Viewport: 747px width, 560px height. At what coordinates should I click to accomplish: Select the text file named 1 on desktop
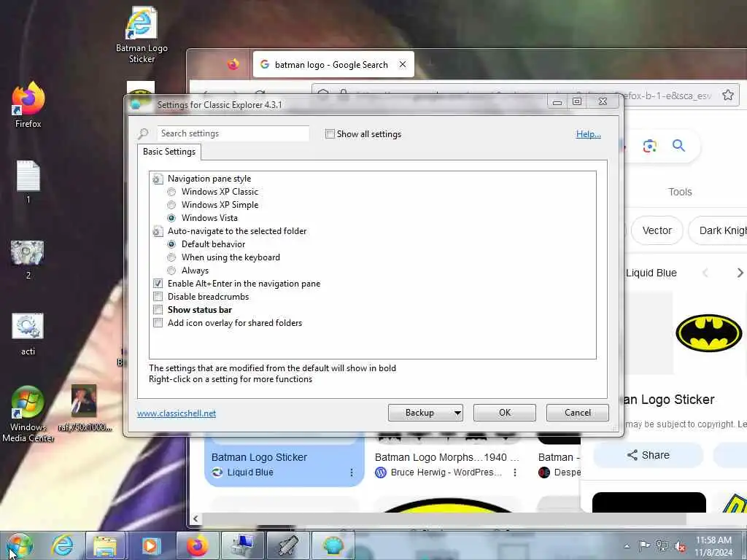28,182
